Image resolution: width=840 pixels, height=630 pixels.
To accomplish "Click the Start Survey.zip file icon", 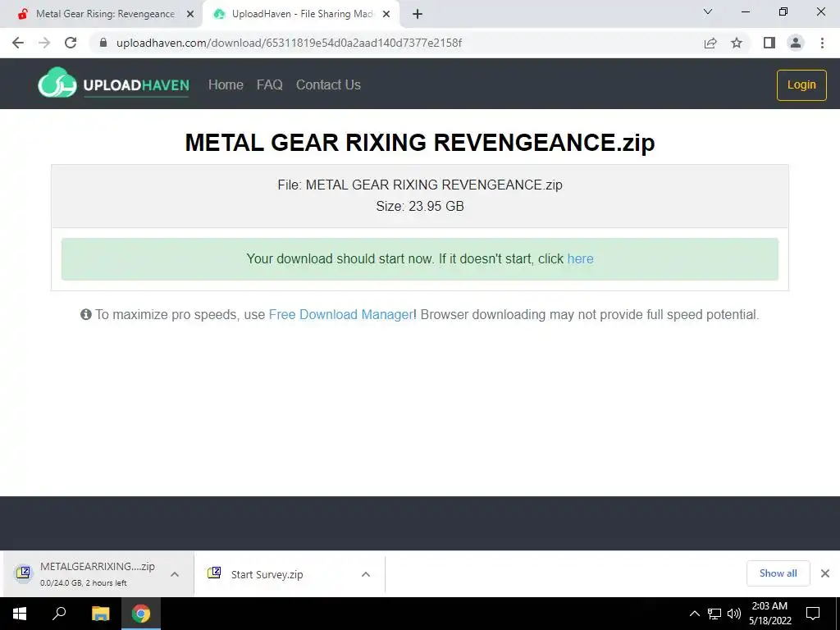I will [x=214, y=573].
